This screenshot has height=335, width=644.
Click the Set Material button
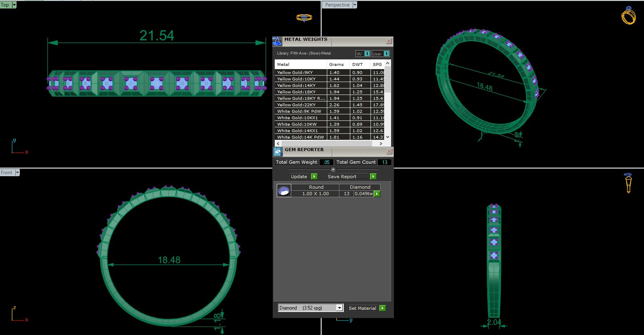coord(366,308)
